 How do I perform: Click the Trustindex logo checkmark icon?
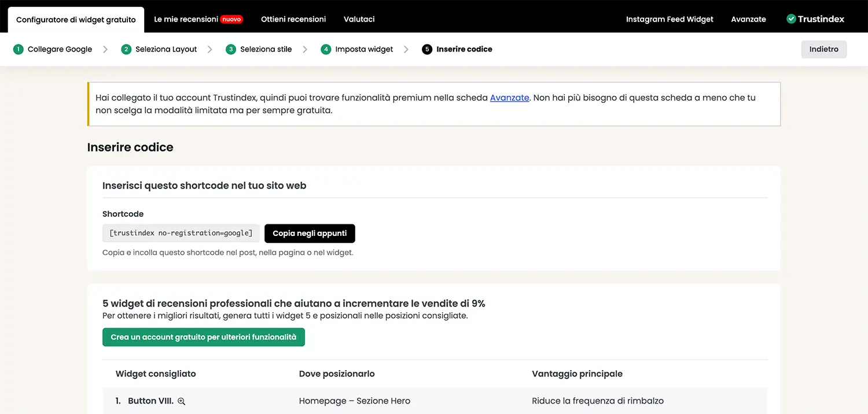coord(791,19)
